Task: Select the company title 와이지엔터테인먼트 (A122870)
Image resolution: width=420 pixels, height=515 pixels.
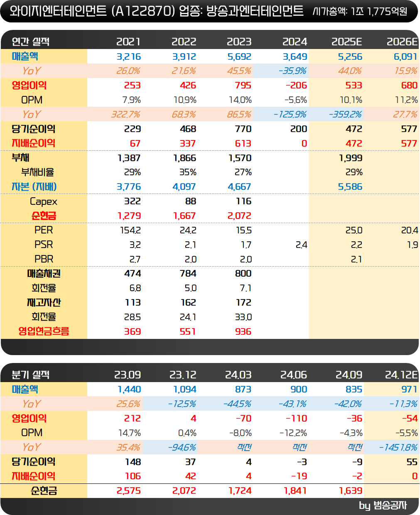Action: (x=92, y=11)
